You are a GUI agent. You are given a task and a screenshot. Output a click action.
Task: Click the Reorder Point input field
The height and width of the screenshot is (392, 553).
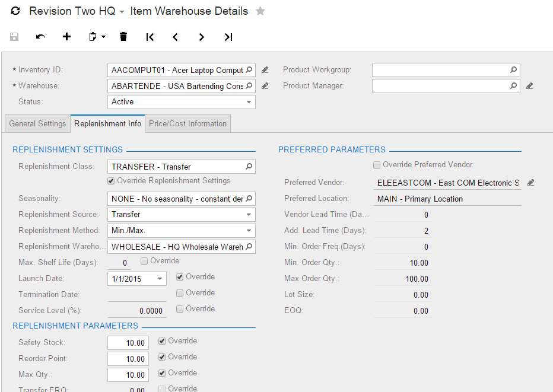[x=128, y=359]
